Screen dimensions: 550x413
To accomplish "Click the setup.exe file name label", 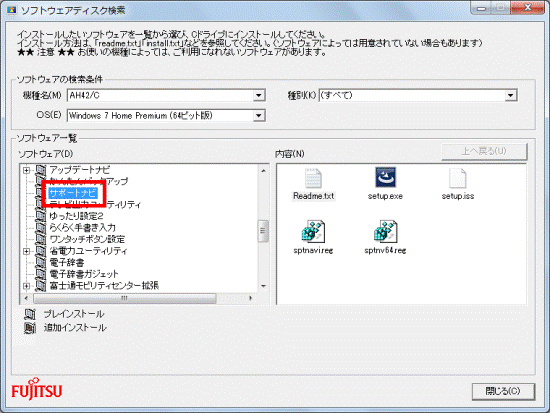I will [385, 196].
